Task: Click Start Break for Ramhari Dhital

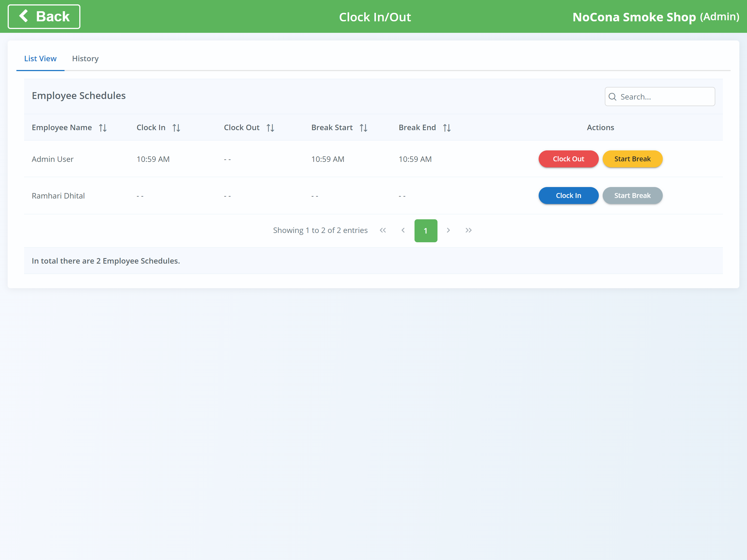Action: click(632, 196)
